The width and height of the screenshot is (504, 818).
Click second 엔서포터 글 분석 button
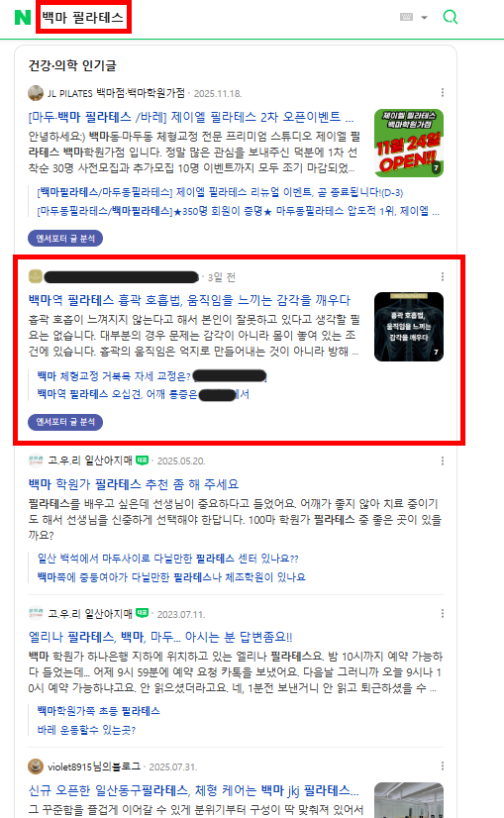click(x=65, y=422)
